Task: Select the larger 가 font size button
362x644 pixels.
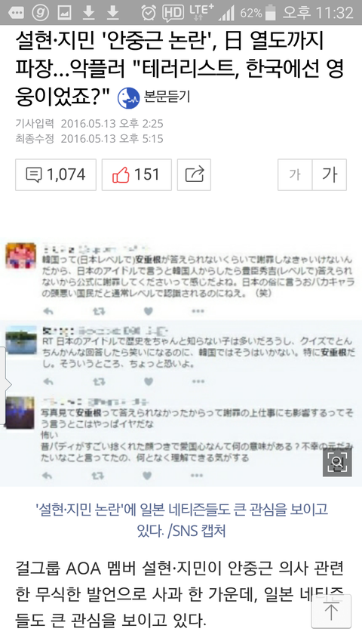Action: (330, 175)
